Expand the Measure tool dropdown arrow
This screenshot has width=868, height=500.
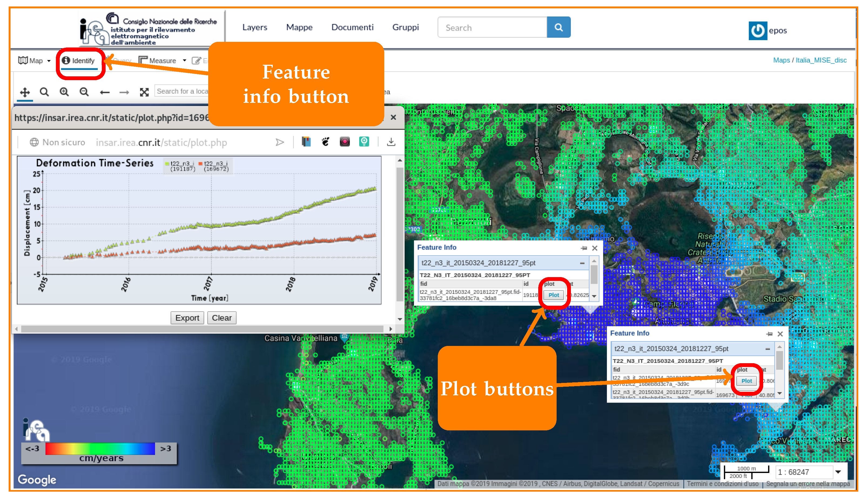[x=184, y=61]
